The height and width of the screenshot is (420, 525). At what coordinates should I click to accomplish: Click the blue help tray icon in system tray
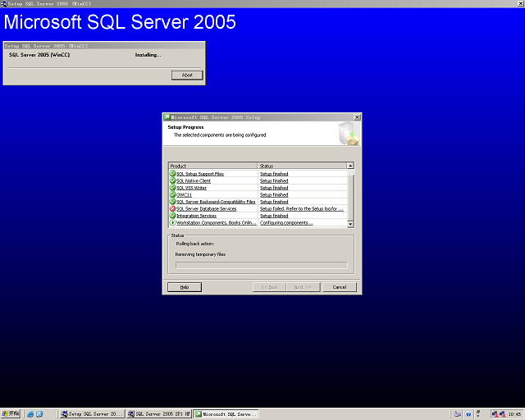468,414
